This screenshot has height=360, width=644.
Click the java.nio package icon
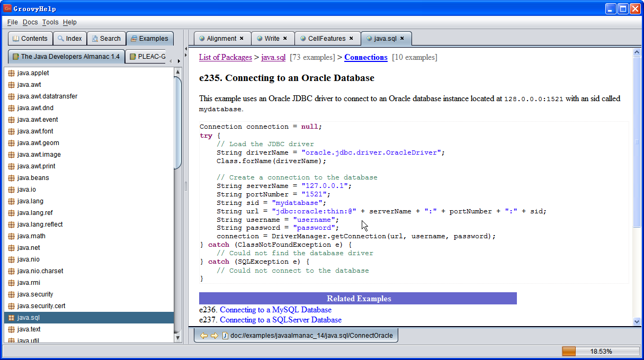[x=11, y=259]
